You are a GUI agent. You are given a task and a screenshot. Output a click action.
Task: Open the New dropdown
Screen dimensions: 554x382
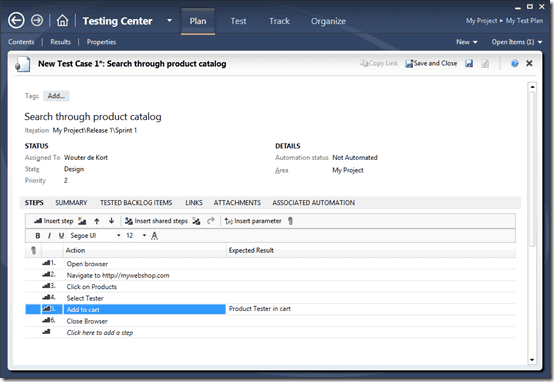pyautogui.click(x=466, y=42)
